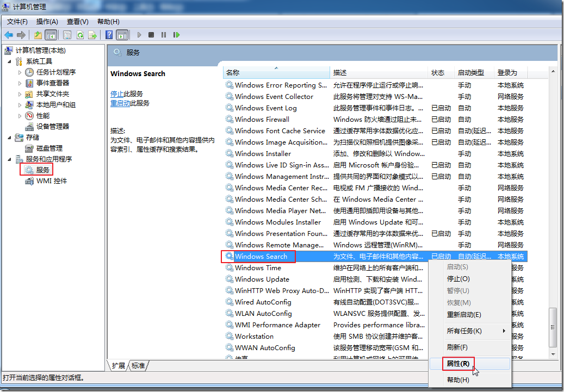Toggle the show/hide console tree icon
Viewport: 564px width, 392px height.
pyautogui.click(x=51, y=35)
